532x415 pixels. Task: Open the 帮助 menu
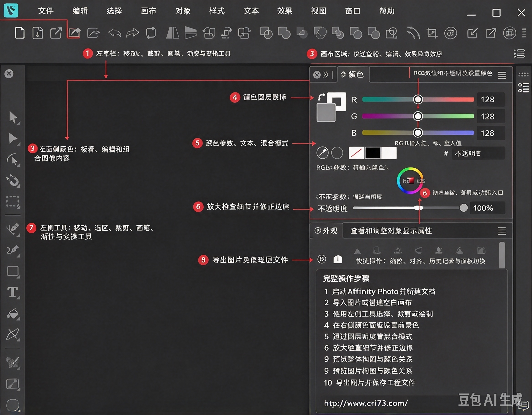coord(387,11)
